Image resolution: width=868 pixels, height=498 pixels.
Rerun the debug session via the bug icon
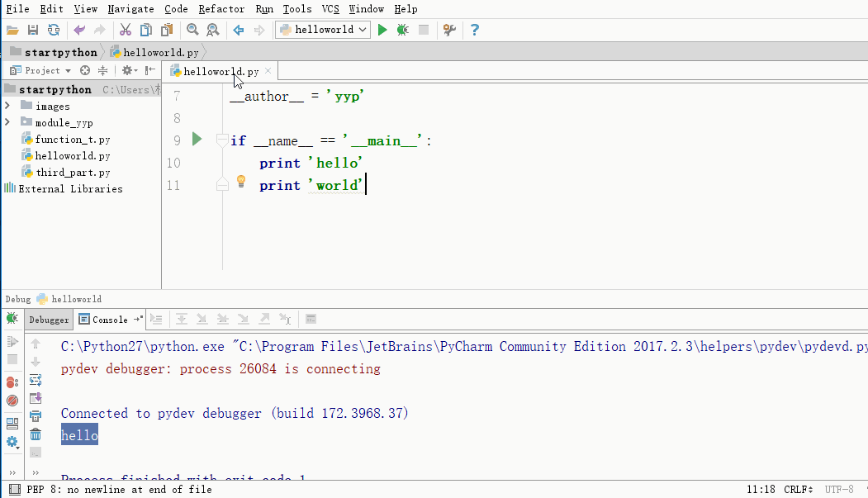pyautogui.click(x=11, y=319)
